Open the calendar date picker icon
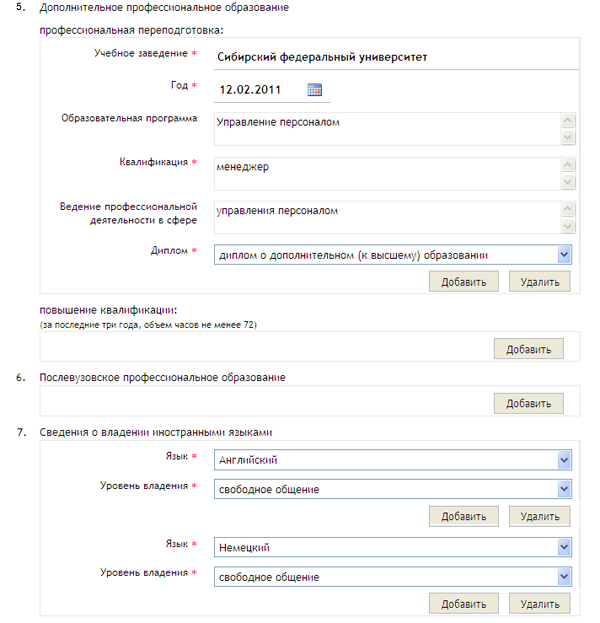Screen dimensions: 600x623 coord(315,90)
